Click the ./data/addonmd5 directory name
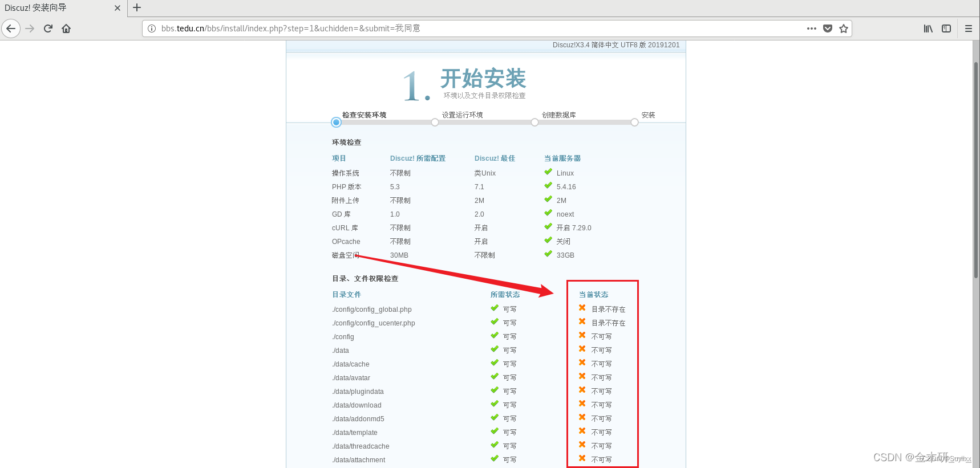Viewport: 980px width, 468px height. tap(358, 419)
